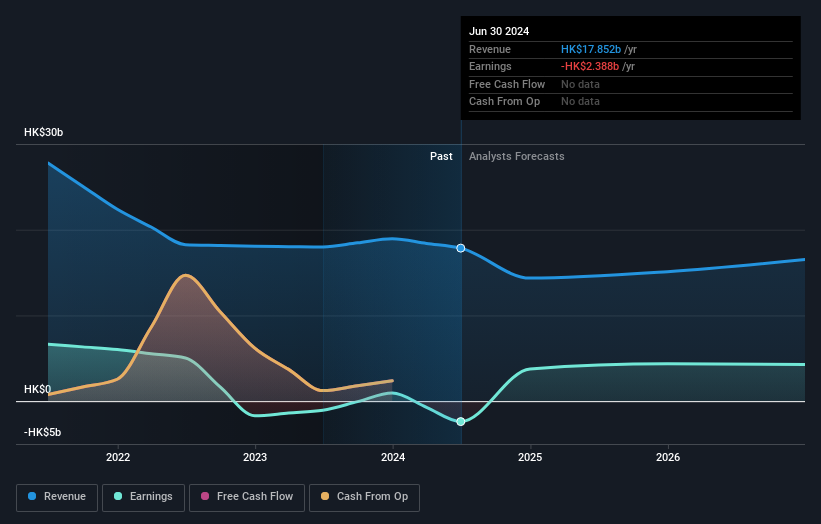
Task: Click the tooltip Earnings row label
Action: [490, 66]
